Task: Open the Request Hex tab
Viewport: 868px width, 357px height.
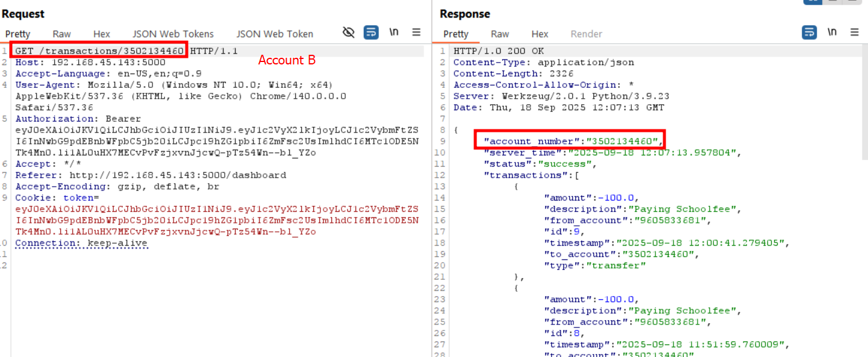Action: 102,34
